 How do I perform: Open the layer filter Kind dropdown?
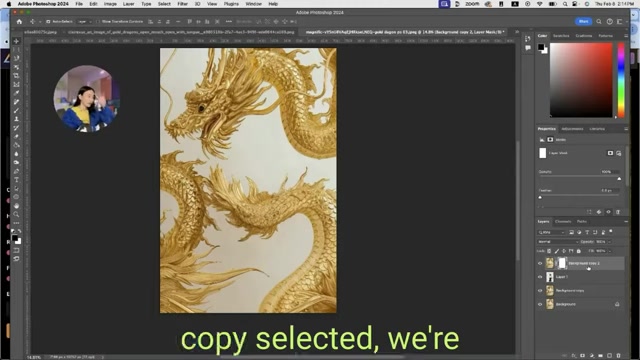click(x=551, y=232)
